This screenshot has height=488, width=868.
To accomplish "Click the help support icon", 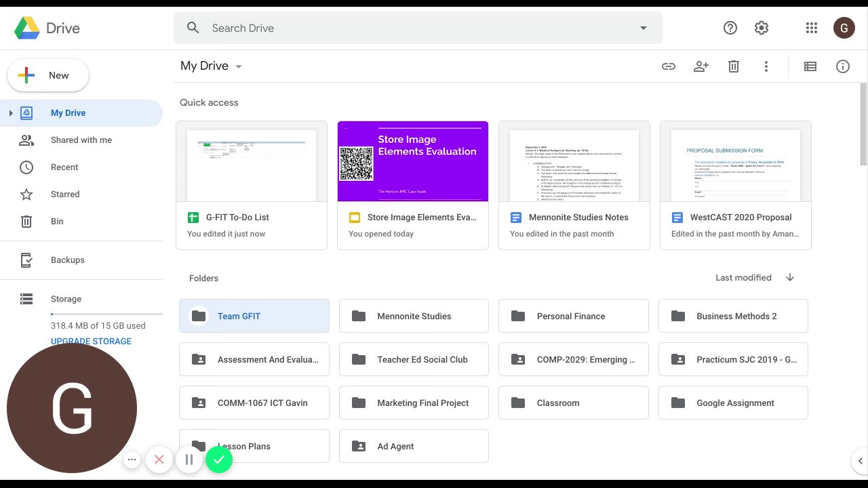I will pos(730,28).
